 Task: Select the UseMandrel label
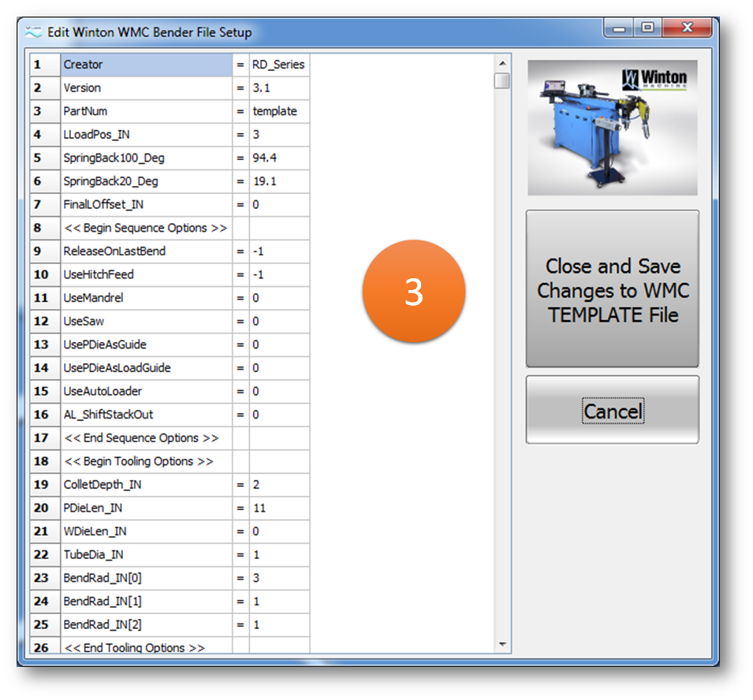(x=147, y=298)
